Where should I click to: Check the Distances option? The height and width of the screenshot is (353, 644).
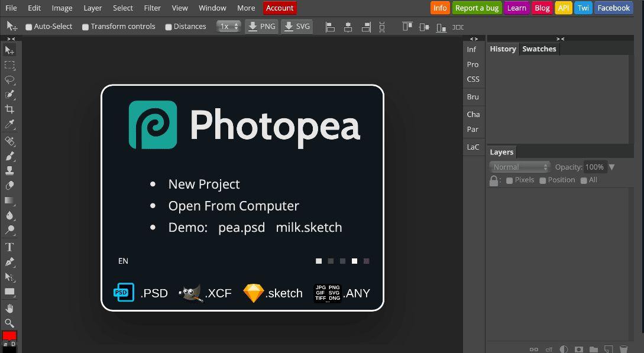[x=169, y=27]
